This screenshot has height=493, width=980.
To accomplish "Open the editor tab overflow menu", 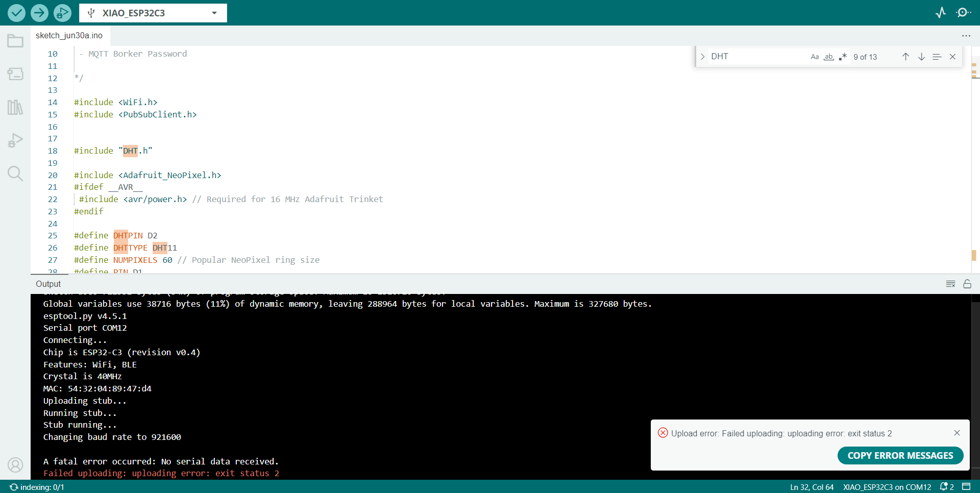I will [966, 36].
